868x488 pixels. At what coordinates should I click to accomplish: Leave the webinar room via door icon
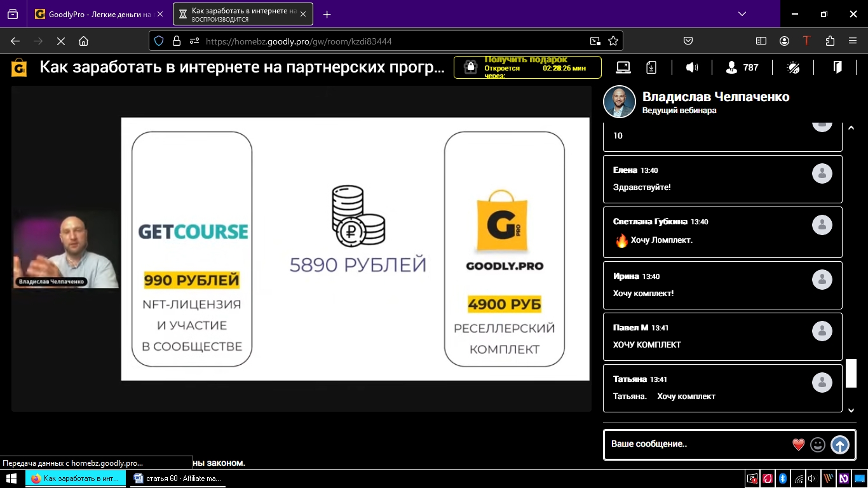coord(837,67)
